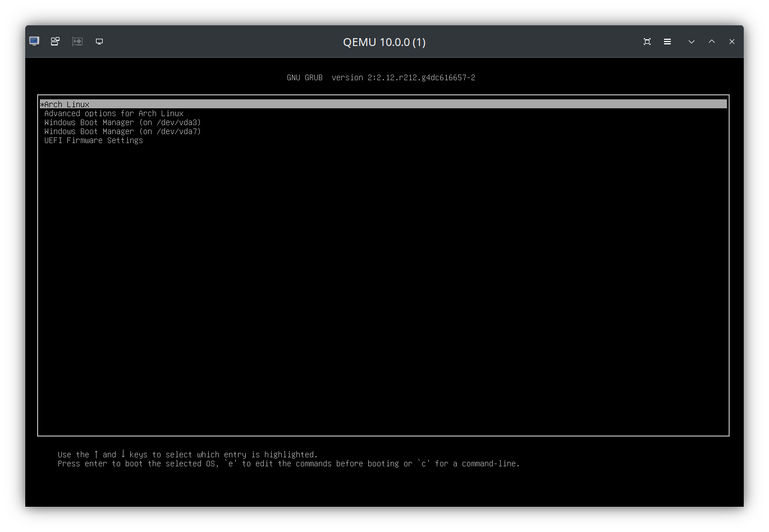The height and width of the screenshot is (532, 769).
Task: Click the GNU GRUB version header text
Action: tap(381, 77)
